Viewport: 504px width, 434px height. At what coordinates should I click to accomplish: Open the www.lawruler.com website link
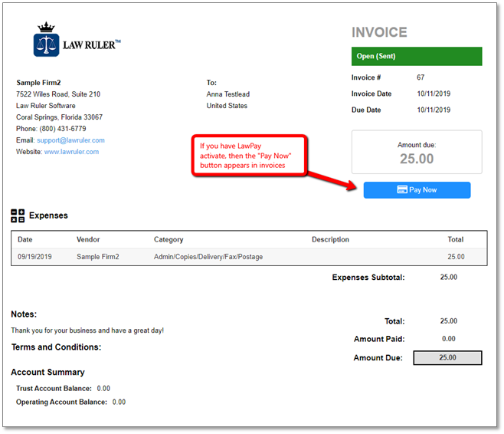click(71, 152)
